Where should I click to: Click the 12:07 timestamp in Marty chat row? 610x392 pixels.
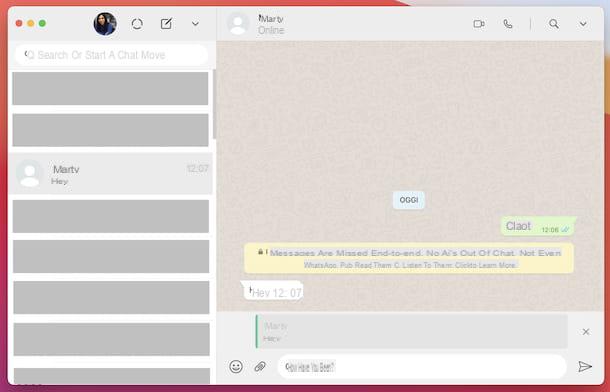[x=198, y=168]
